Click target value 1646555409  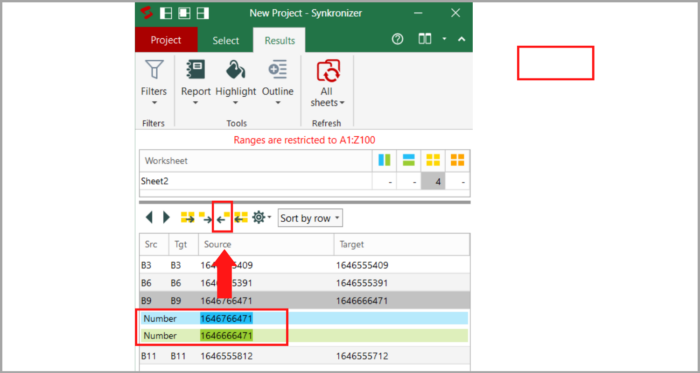click(x=362, y=265)
